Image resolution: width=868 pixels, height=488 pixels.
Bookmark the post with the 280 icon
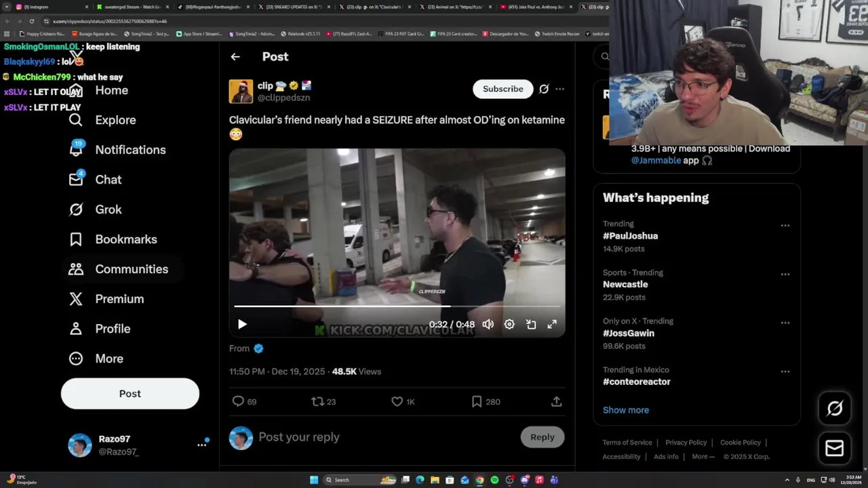click(477, 401)
